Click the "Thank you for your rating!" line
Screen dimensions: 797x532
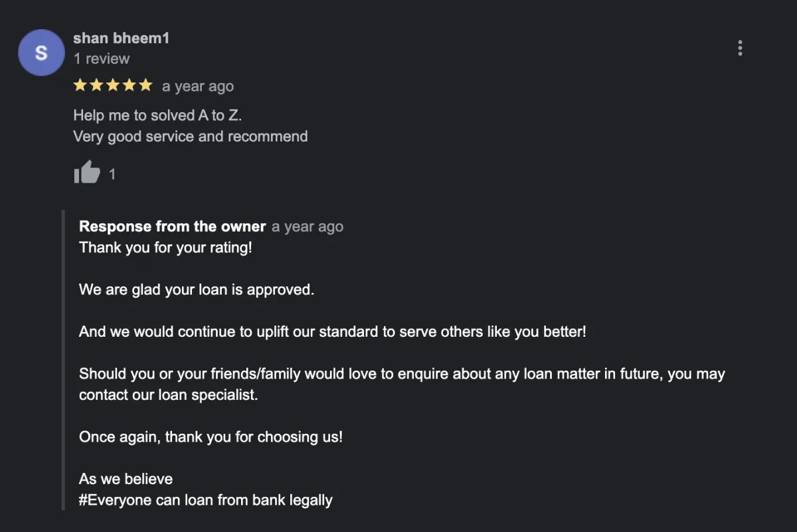(x=165, y=248)
